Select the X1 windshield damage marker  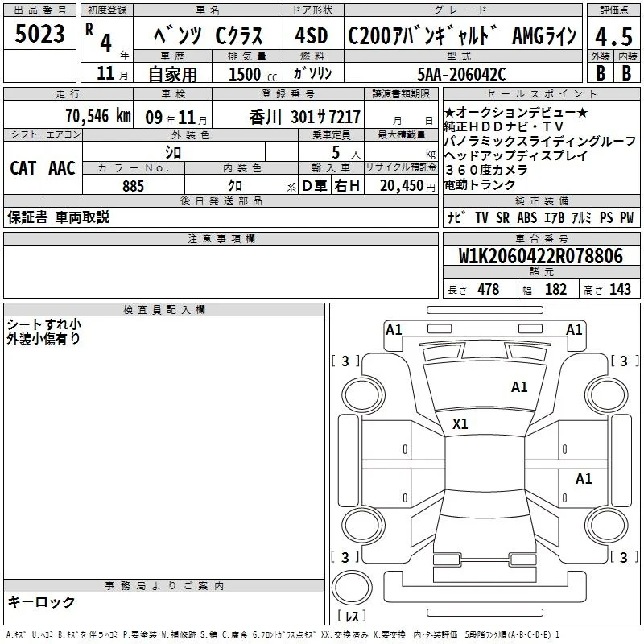tap(460, 424)
